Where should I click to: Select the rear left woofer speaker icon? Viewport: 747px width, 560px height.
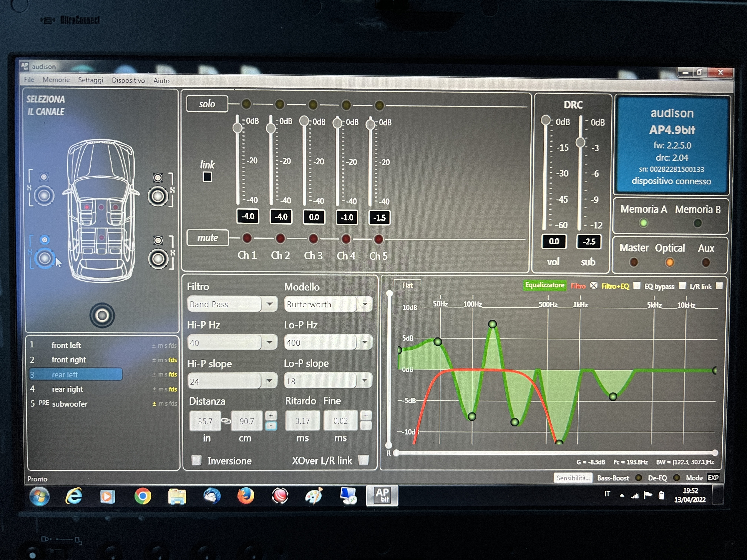click(45, 259)
